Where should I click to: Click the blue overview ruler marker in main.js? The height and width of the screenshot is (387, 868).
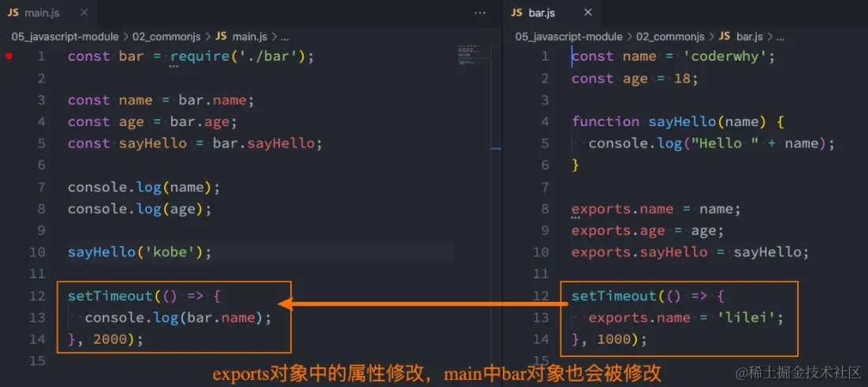tap(496, 148)
